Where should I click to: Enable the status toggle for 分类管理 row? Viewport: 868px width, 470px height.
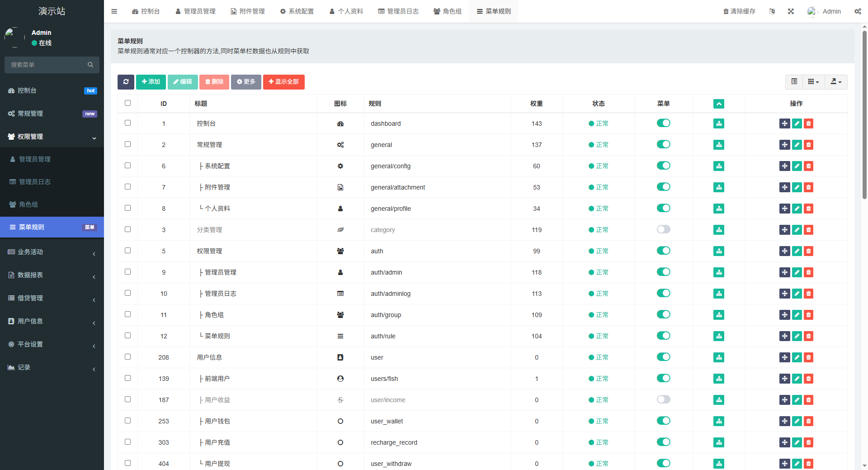point(663,229)
